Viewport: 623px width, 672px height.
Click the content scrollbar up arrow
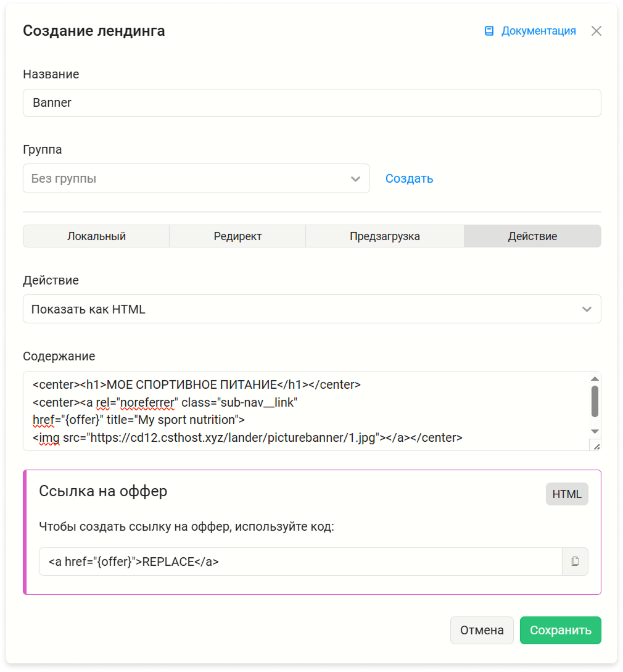pyautogui.click(x=595, y=378)
